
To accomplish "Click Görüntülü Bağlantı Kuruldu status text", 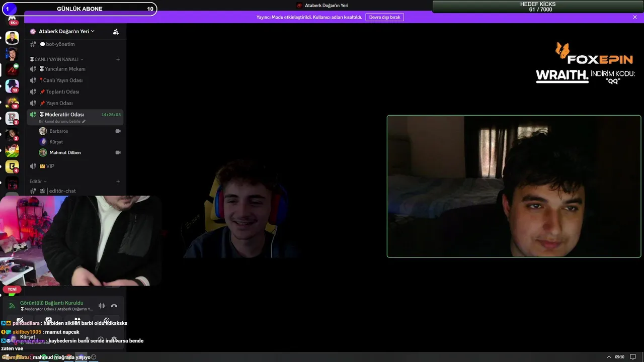I will [x=52, y=303].
